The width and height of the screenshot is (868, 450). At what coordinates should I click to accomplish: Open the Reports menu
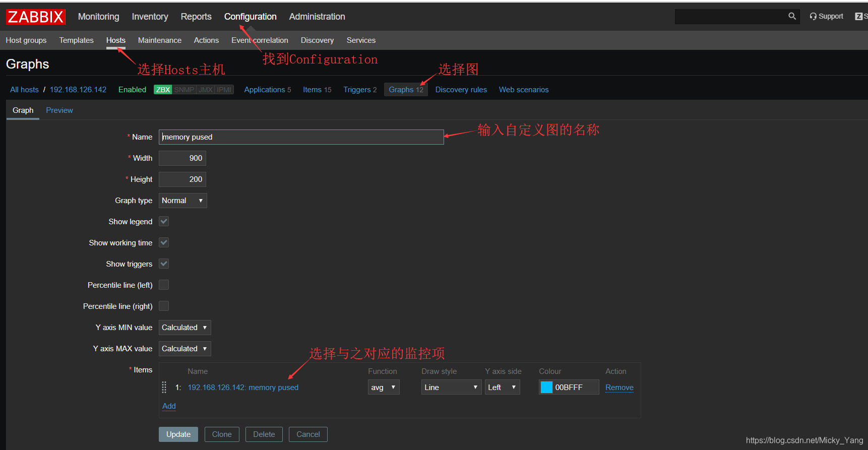pos(196,17)
